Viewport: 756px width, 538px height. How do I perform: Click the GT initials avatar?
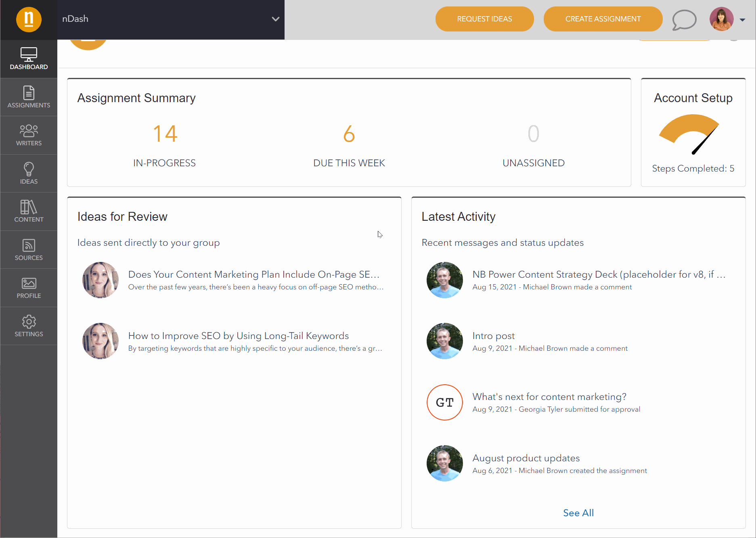tap(444, 402)
